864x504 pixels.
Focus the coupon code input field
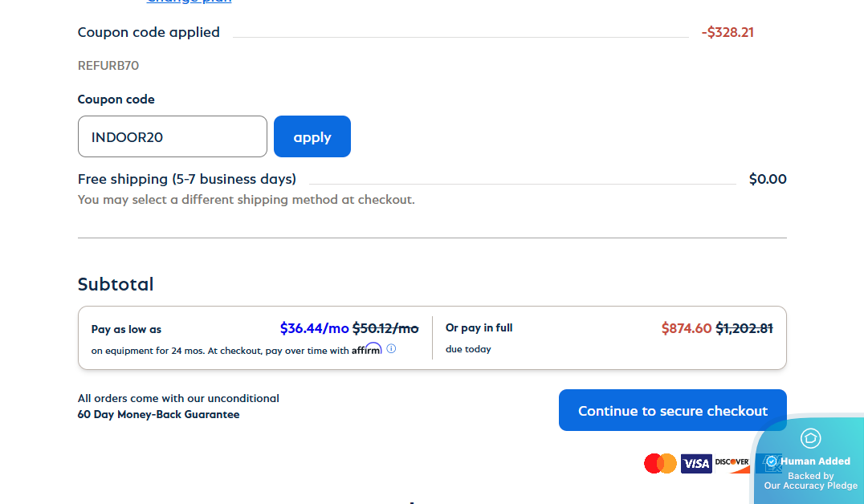tap(172, 136)
